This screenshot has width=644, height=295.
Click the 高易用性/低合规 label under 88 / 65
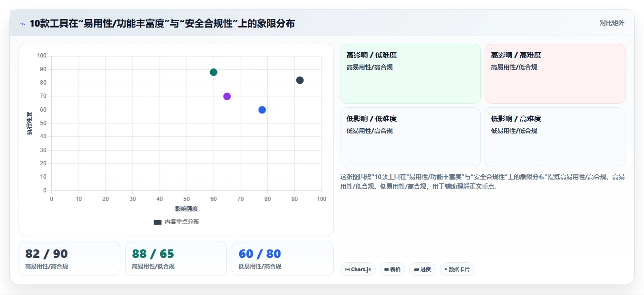[153, 266]
